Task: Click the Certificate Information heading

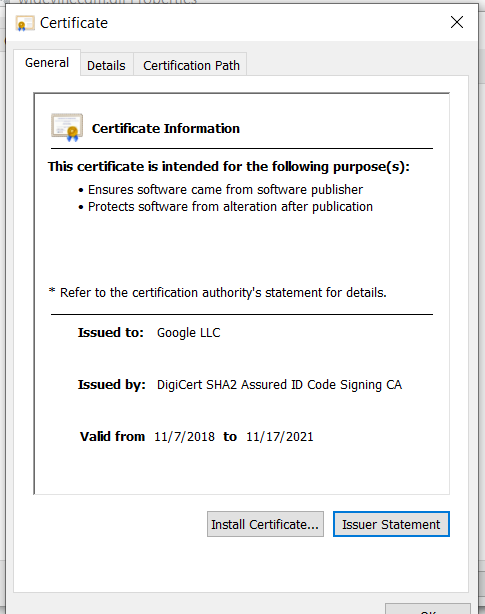Action: (x=166, y=129)
